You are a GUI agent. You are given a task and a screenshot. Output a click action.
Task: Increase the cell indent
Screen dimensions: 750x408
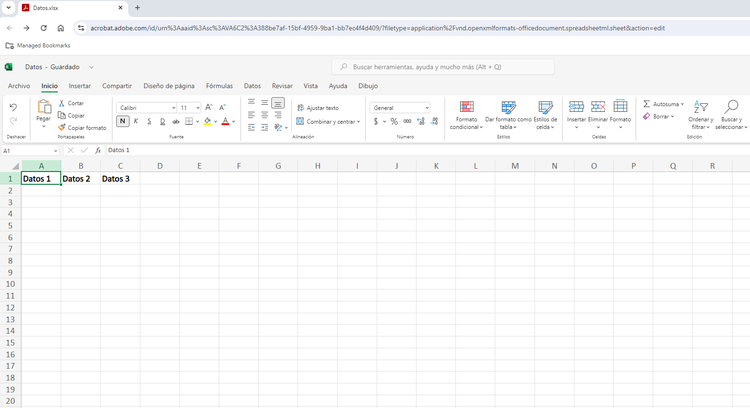265,128
